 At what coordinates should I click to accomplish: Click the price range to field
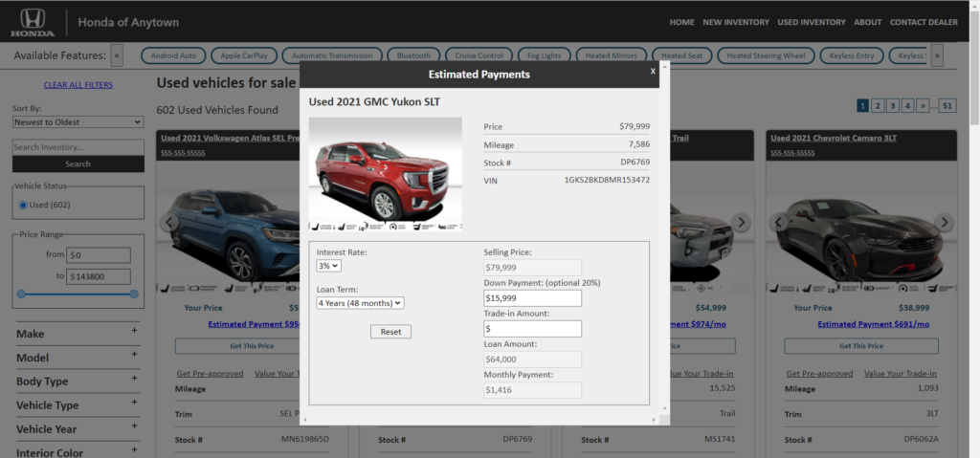click(x=99, y=276)
